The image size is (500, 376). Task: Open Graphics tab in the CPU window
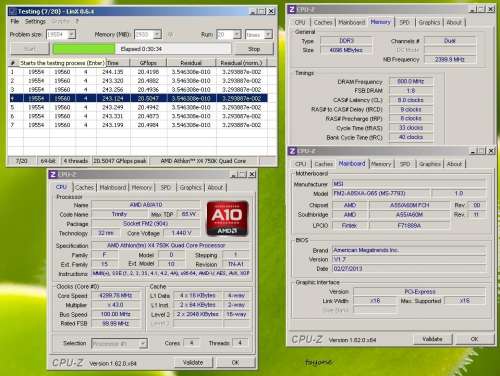(x=191, y=188)
